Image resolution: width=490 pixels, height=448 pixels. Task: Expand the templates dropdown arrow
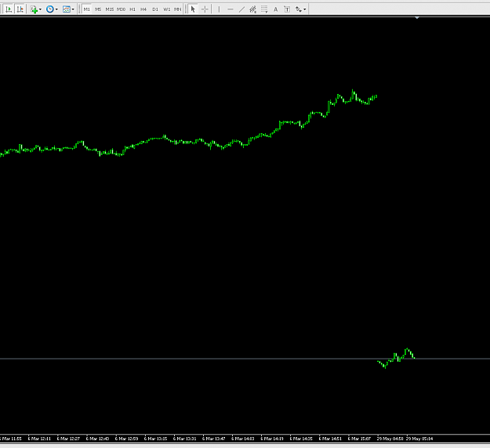point(73,9)
